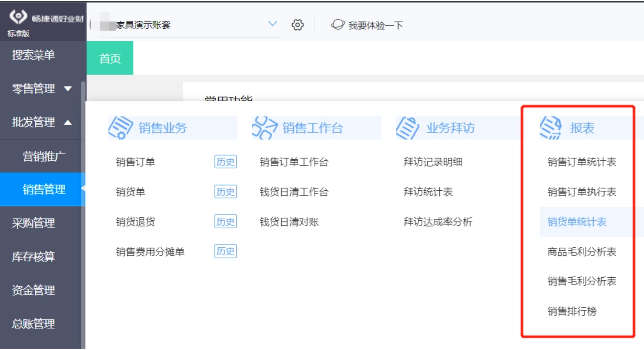
Task: Open 拜访达成率分析 report
Action: coord(438,222)
